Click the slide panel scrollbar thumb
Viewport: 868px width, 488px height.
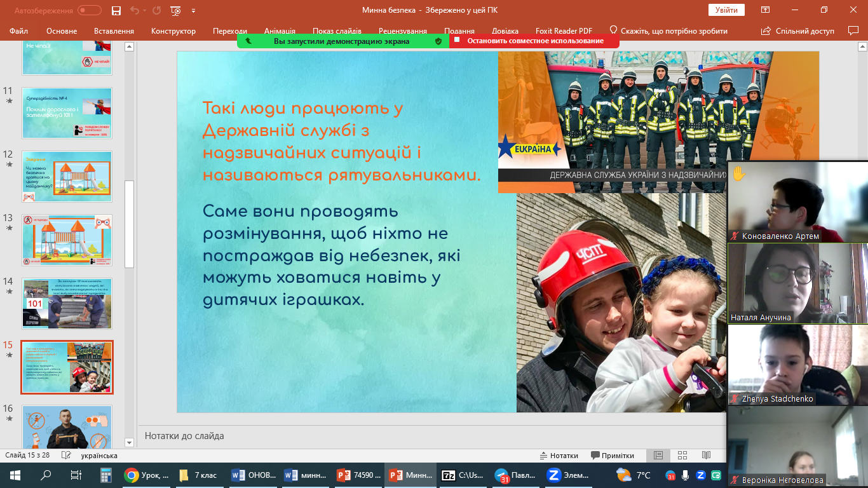[130, 224]
